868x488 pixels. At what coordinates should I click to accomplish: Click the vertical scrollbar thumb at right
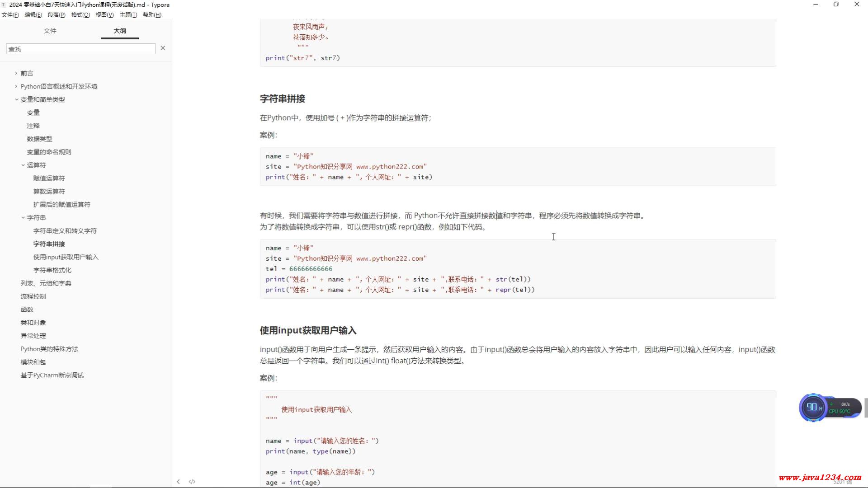(866, 408)
